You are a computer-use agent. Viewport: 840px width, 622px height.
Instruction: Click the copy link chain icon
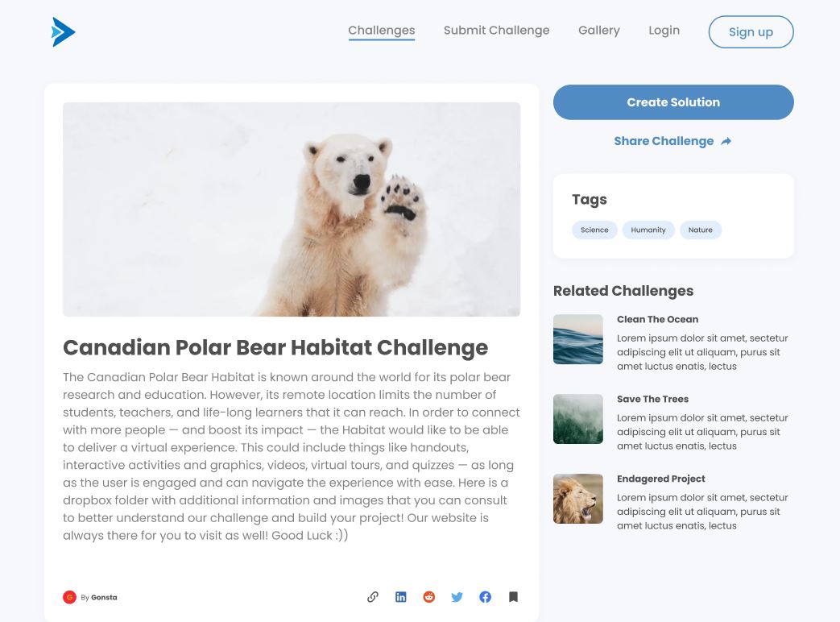373,597
